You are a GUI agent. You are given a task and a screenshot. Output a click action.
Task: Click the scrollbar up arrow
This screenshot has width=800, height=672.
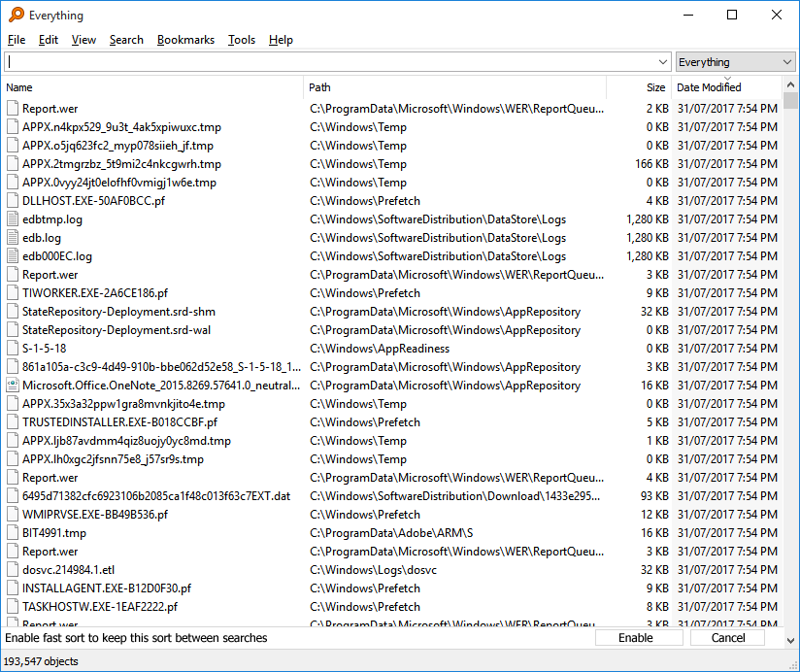click(x=790, y=84)
